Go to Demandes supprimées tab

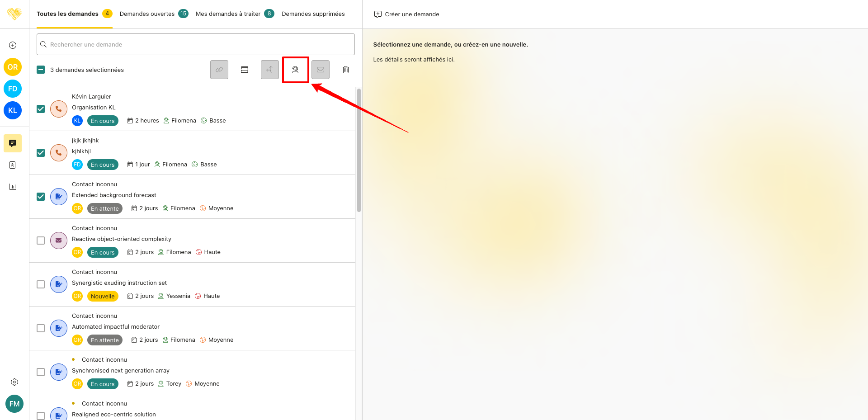pyautogui.click(x=313, y=14)
